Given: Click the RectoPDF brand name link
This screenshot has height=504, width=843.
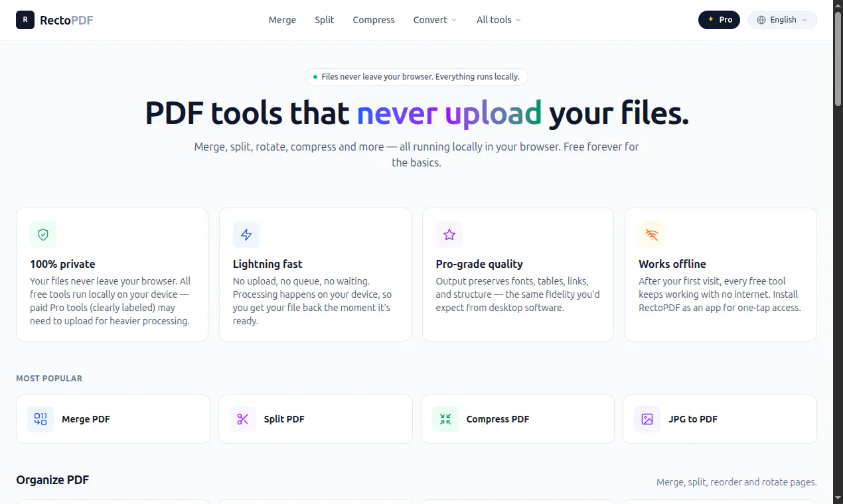Looking at the screenshot, I should 66,20.
